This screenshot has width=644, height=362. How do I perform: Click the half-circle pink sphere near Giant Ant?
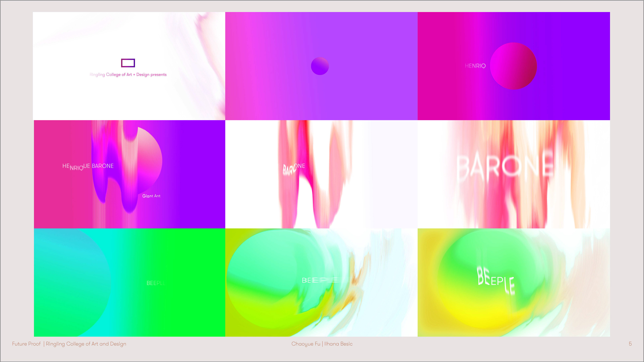tap(150, 160)
